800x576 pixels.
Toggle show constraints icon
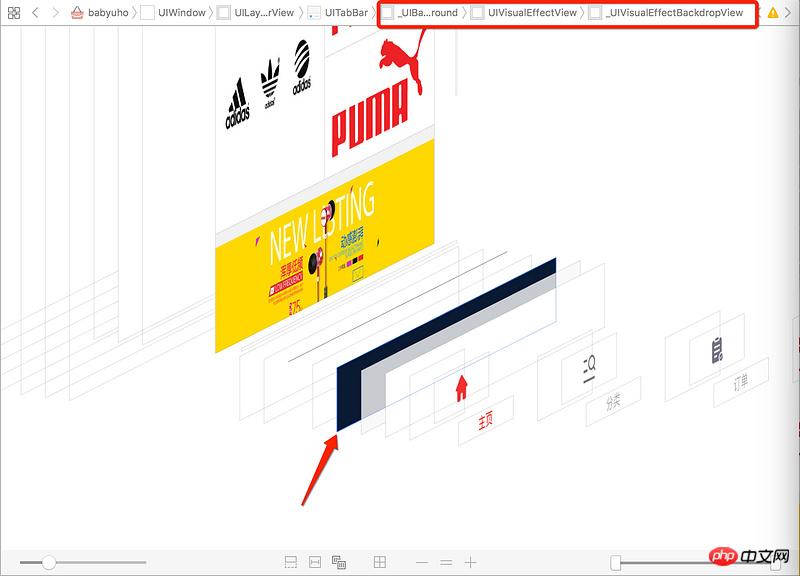pos(315,562)
